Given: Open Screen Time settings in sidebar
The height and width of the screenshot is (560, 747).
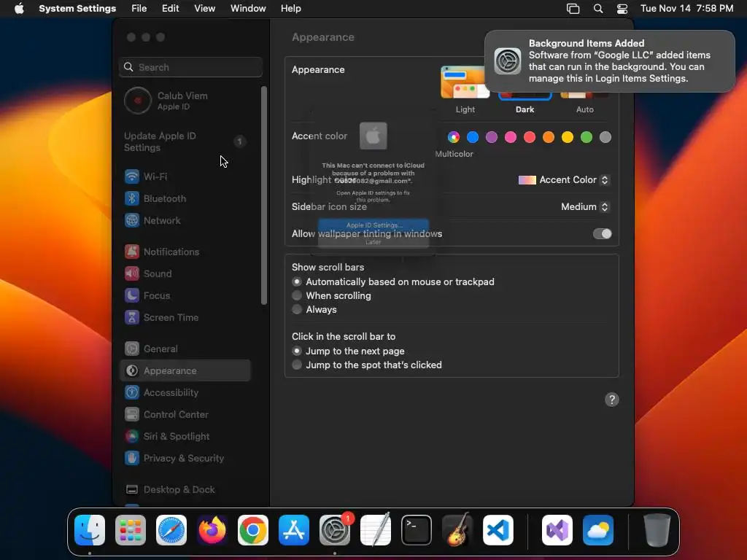Looking at the screenshot, I should pos(185,318).
